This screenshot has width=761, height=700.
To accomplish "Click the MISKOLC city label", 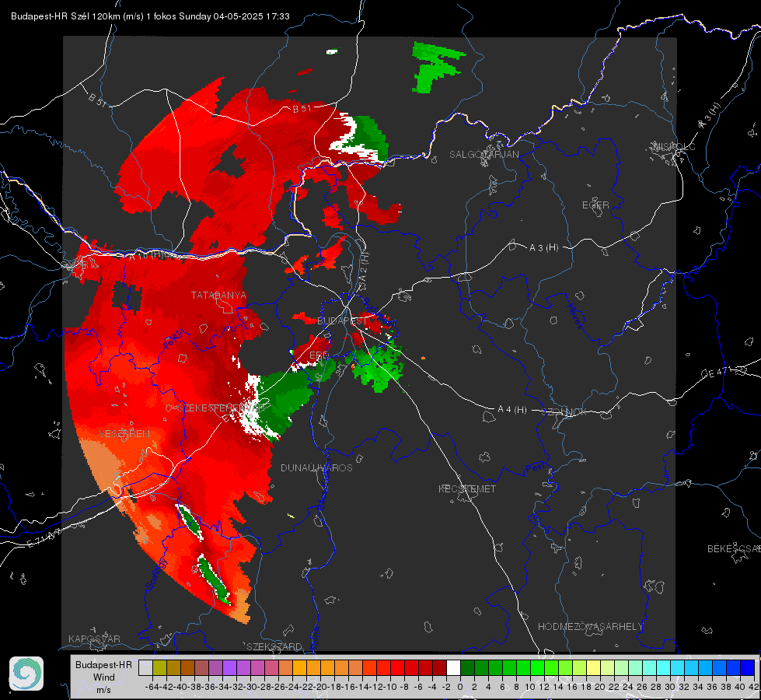I will pyautogui.click(x=675, y=146).
